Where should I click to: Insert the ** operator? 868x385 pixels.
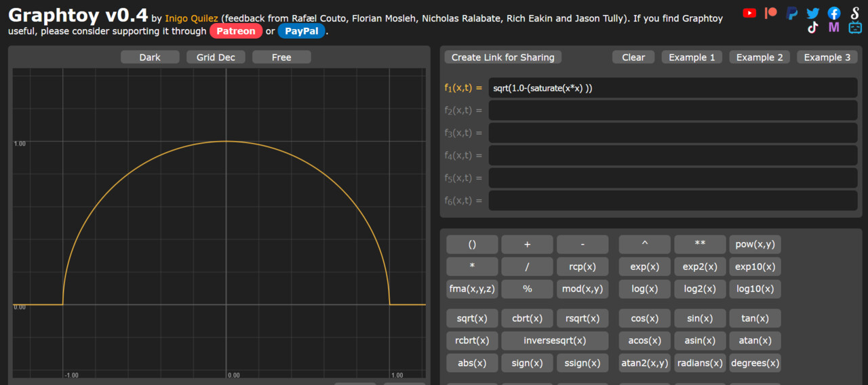700,244
